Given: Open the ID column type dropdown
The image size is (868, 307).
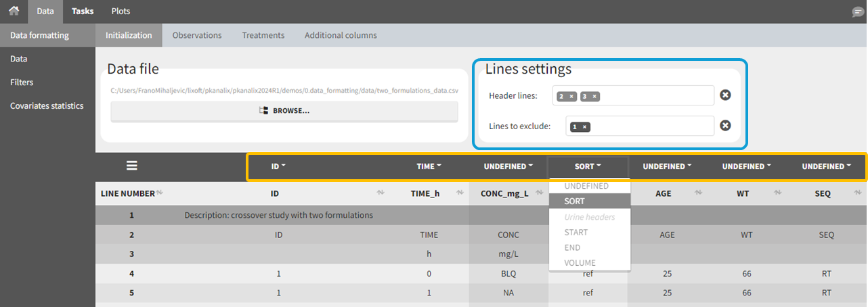Looking at the screenshot, I should 278,166.
